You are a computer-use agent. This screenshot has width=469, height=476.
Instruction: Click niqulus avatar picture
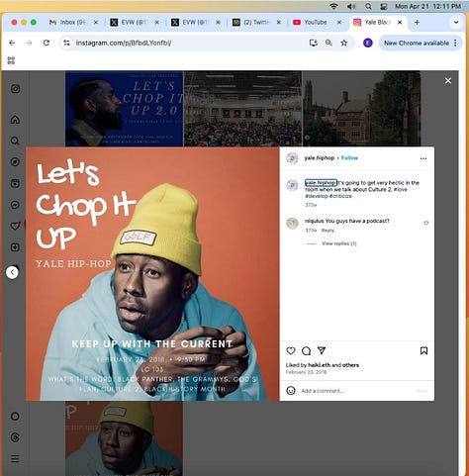[x=292, y=224]
